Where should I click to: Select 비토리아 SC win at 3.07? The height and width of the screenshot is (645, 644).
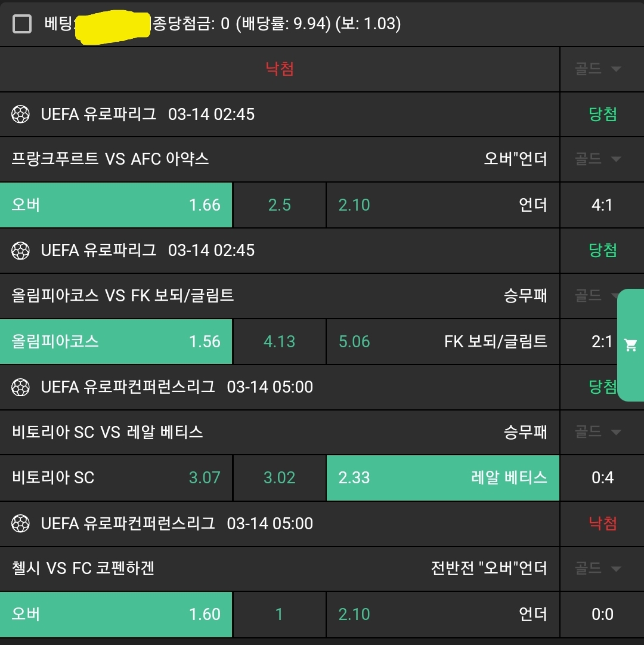(x=116, y=477)
